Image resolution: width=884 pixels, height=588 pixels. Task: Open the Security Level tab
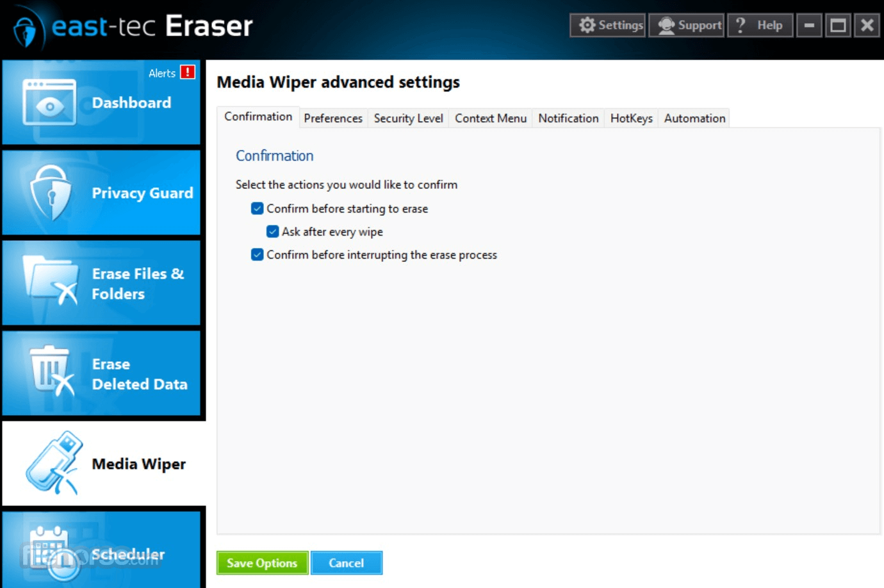point(409,118)
